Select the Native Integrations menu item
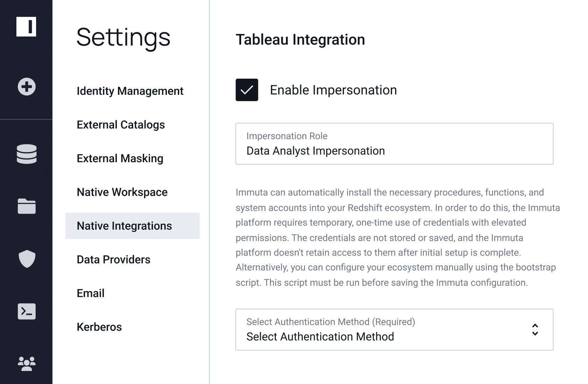This screenshot has width=588, height=384. point(132,226)
